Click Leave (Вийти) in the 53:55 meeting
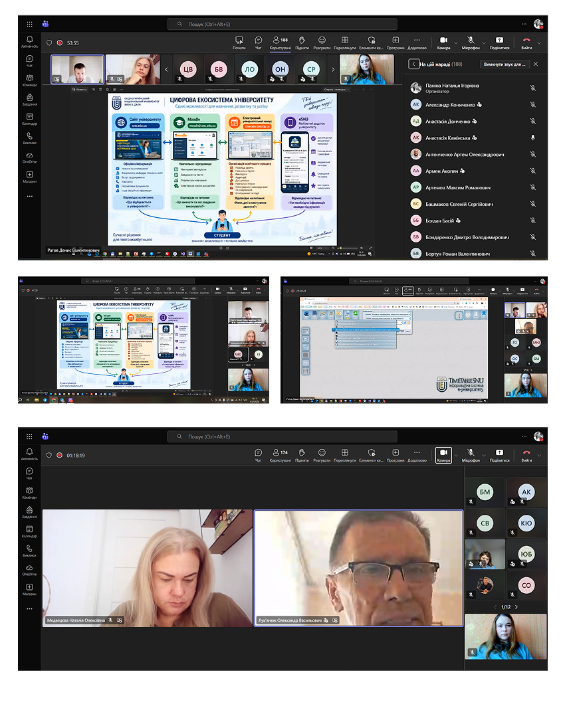The height and width of the screenshot is (728, 565). click(526, 43)
